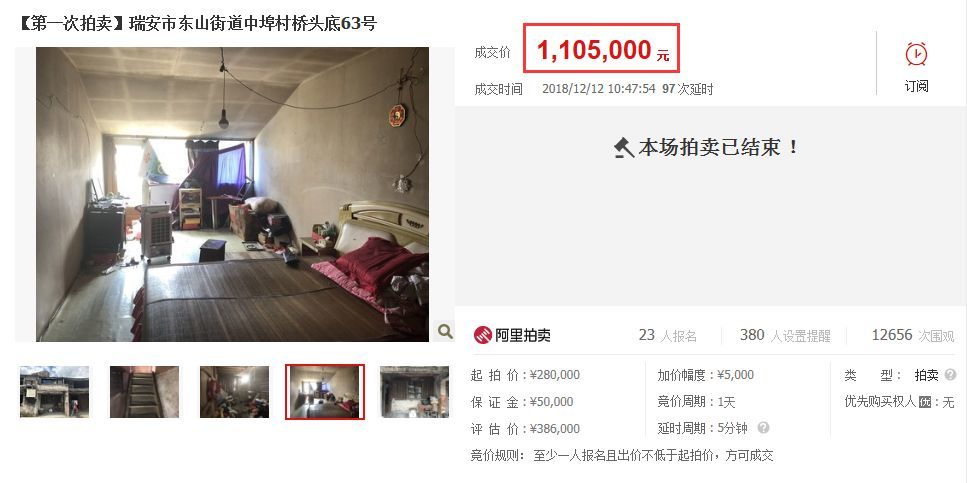Select the building exterior thumbnail
967x483 pixels.
[54, 392]
